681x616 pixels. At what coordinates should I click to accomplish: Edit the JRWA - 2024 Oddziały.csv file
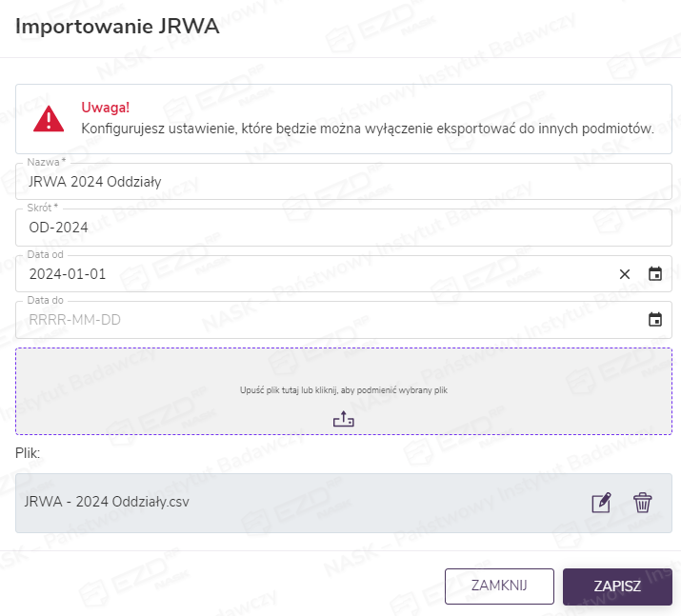tap(601, 503)
